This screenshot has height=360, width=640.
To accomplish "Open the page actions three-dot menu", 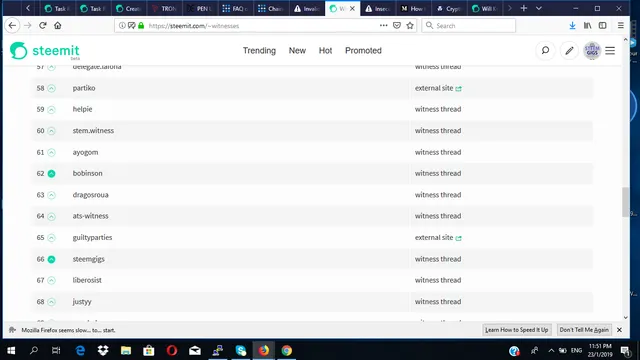I will point(383,25).
